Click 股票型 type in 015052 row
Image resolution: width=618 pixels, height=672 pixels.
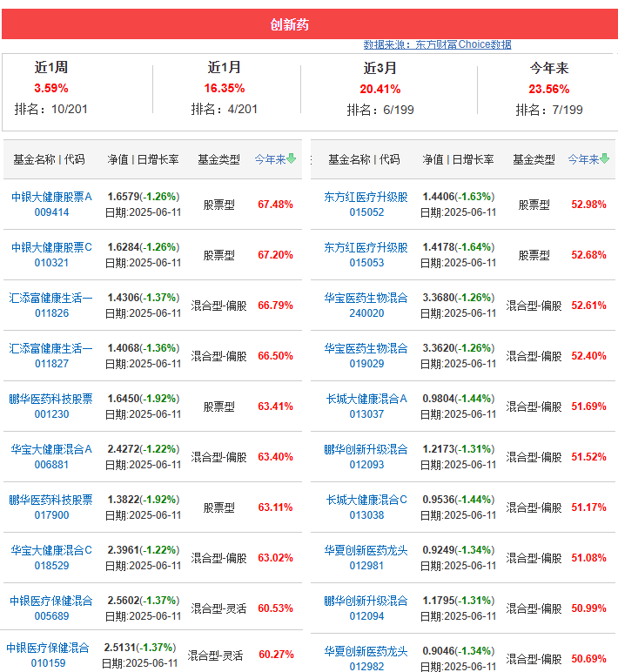tap(534, 205)
